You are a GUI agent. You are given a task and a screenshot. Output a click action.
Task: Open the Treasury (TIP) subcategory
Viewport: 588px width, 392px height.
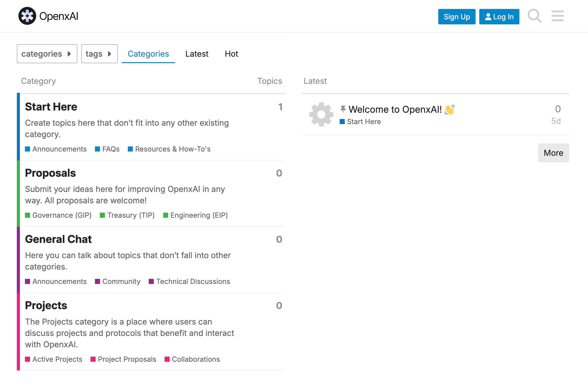[x=127, y=215]
